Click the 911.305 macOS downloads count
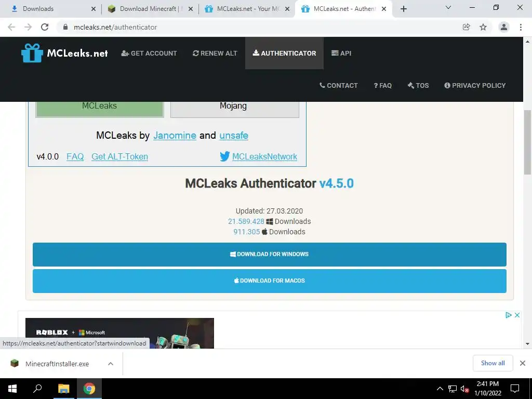532x399 pixels. (247, 232)
